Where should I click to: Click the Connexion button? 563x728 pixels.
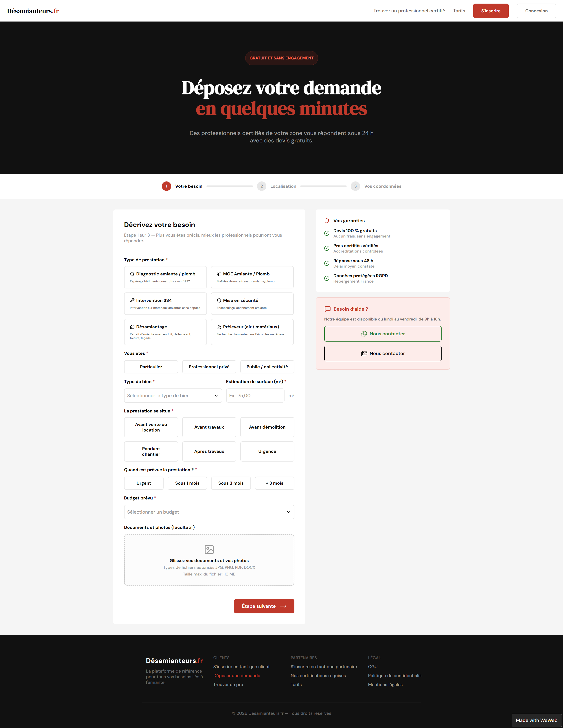point(536,11)
